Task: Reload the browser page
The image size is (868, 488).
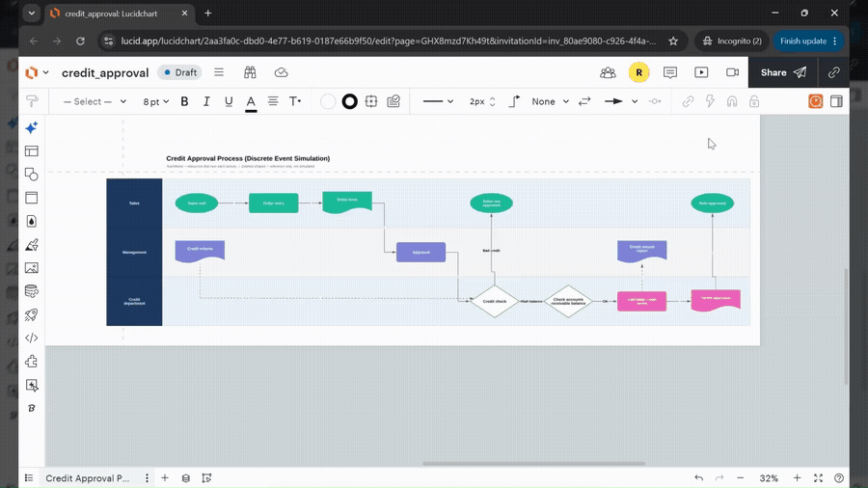Action: pos(80,41)
